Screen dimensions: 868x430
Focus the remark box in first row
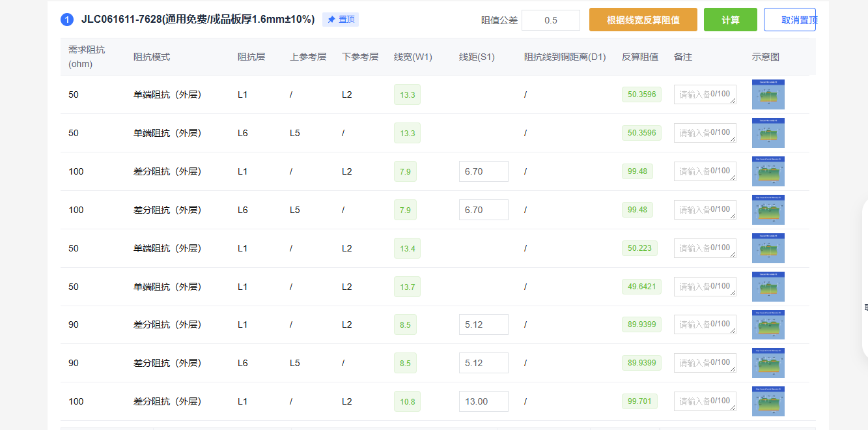point(705,94)
